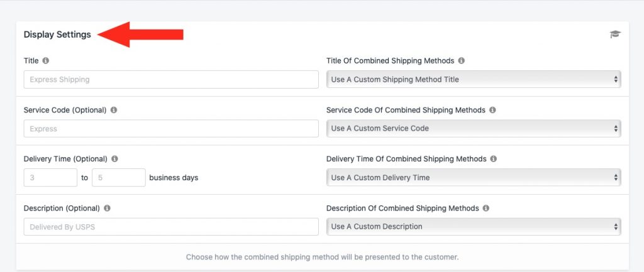Select the Service Code field showing Express
644x272 pixels.
[171, 129]
